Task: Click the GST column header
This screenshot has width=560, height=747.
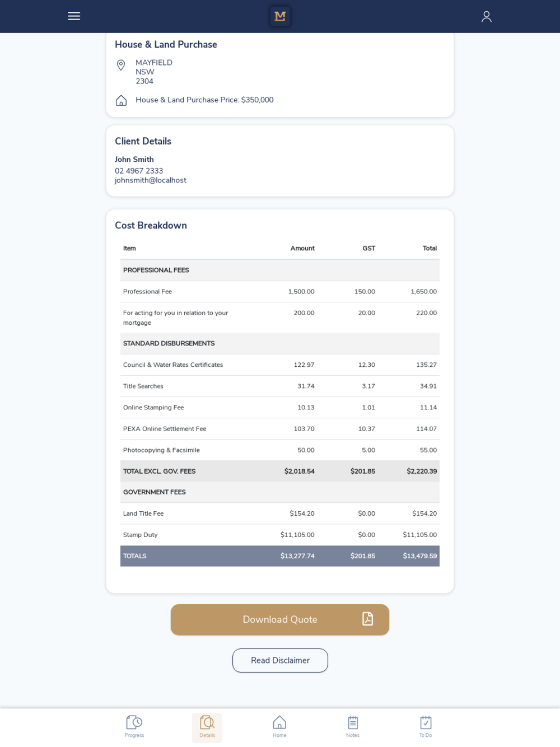Action: 368,248
